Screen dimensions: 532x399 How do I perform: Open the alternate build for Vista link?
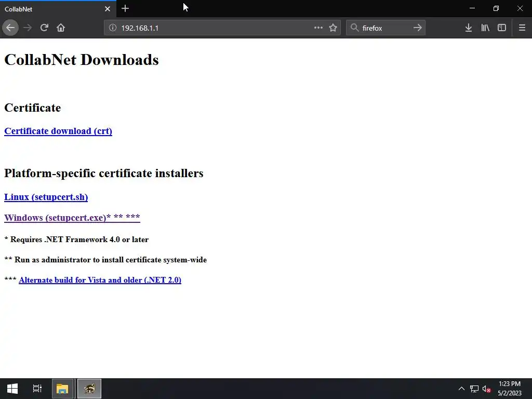click(100, 280)
